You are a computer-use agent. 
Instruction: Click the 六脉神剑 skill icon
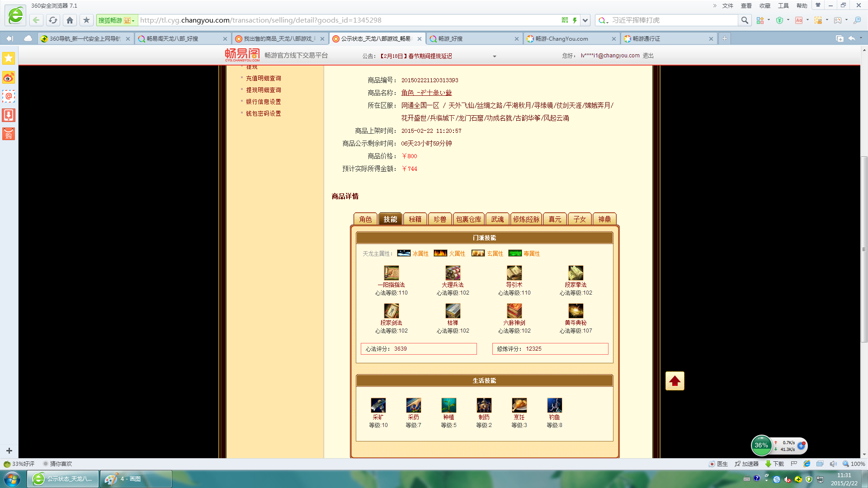click(x=514, y=311)
